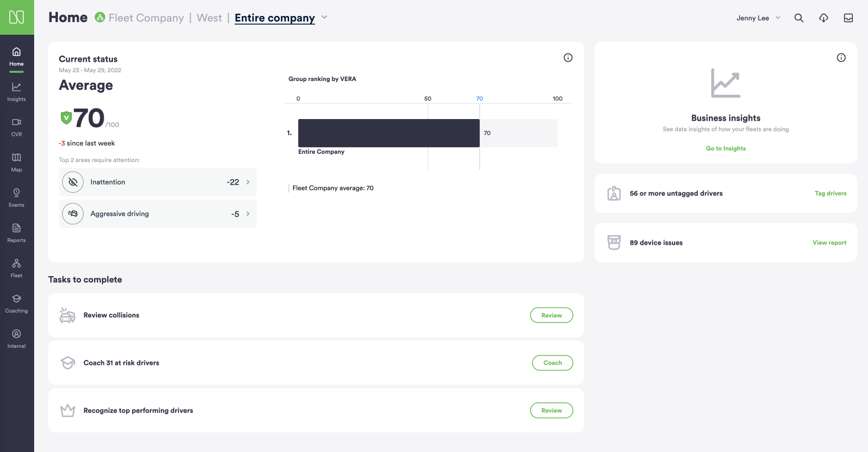
Task: Open the Internal sidebar section
Action: coord(16,337)
